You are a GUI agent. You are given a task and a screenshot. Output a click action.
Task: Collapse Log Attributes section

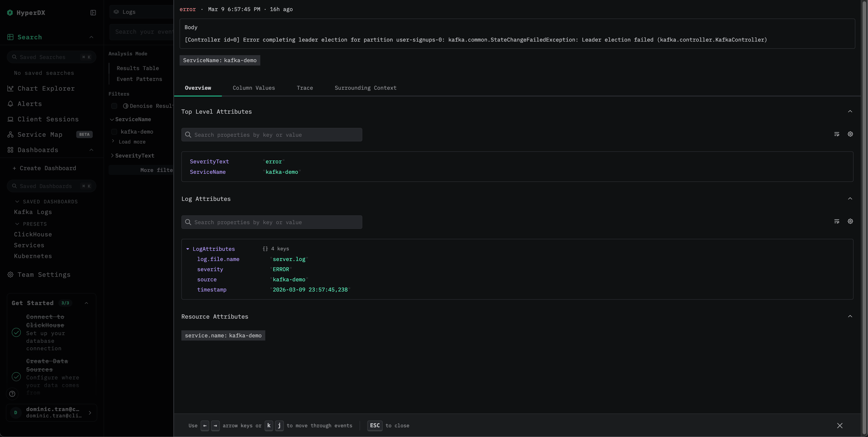pyautogui.click(x=850, y=199)
